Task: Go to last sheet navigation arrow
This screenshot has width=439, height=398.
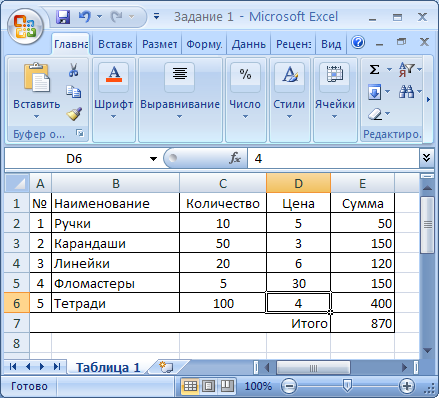Action: pos(57,367)
